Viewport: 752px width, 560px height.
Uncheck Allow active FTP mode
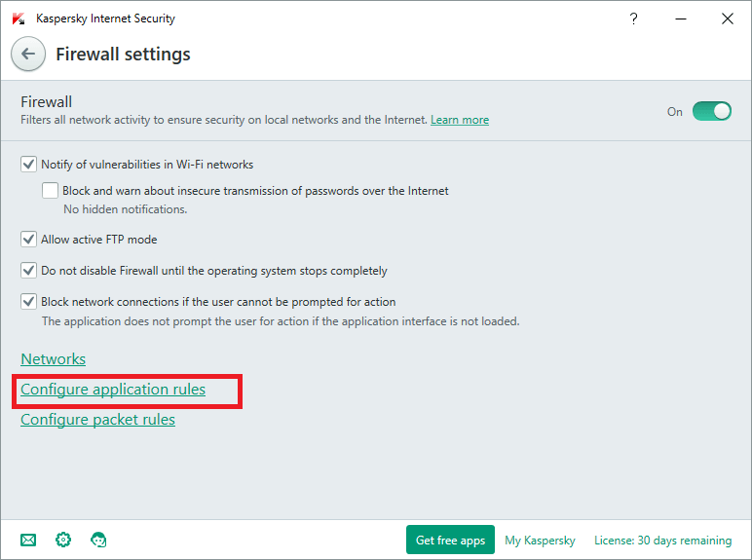pyautogui.click(x=28, y=240)
